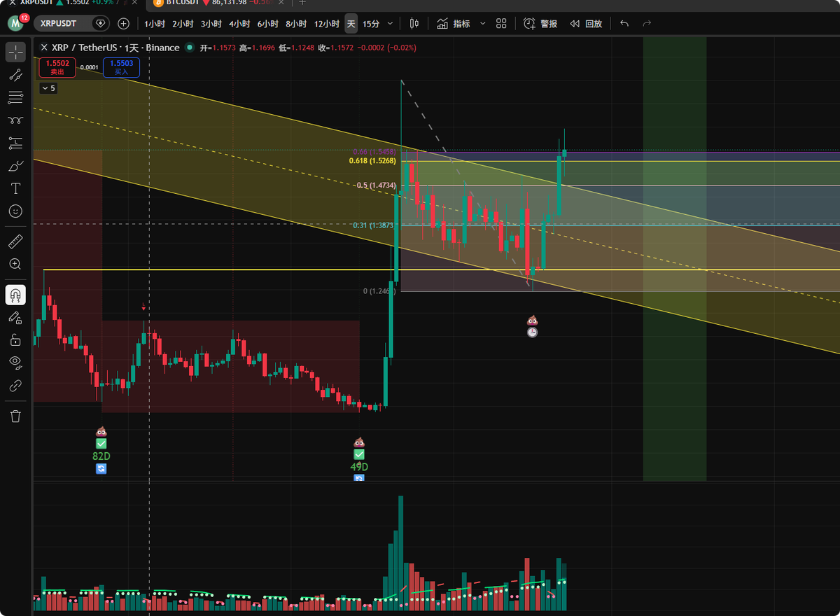Image resolution: width=840 pixels, height=616 pixels.
Task: Select the Text annotation tool
Action: pos(15,188)
